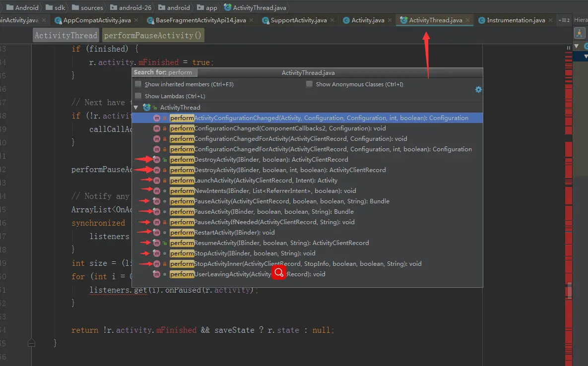Click android-26 breadcrumb folder

click(131, 7)
